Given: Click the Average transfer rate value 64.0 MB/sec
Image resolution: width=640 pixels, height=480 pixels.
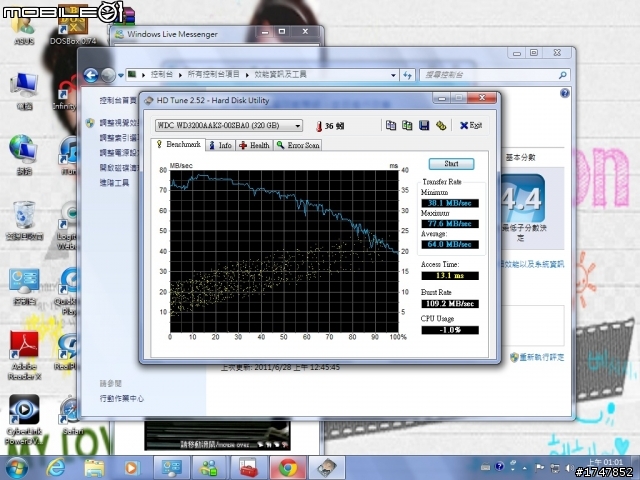Looking at the screenshot, I should [450, 244].
